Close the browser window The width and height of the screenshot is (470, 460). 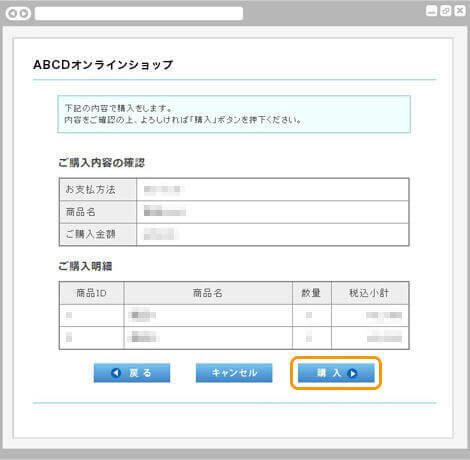click(x=460, y=11)
